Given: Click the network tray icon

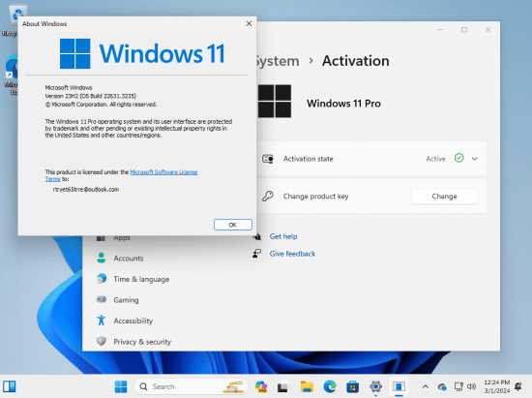Looking at the screenshot, I should pyautogui.click(x=458, y=386).
